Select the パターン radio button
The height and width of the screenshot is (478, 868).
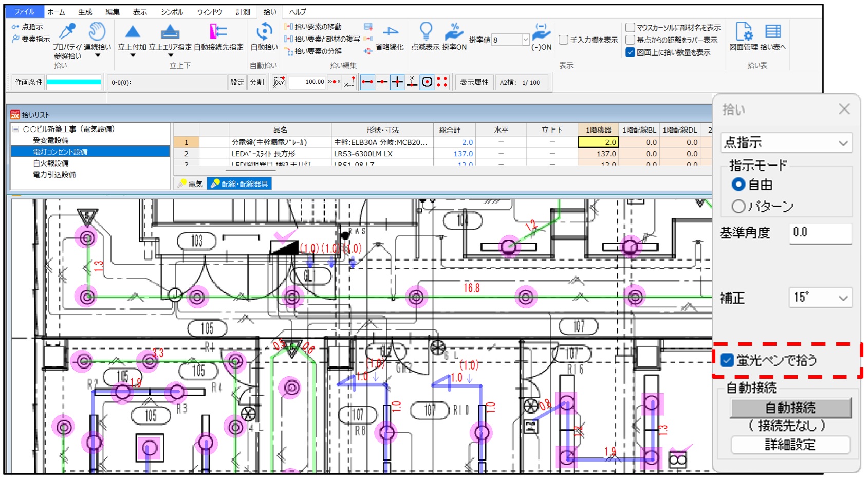[738, 207]
